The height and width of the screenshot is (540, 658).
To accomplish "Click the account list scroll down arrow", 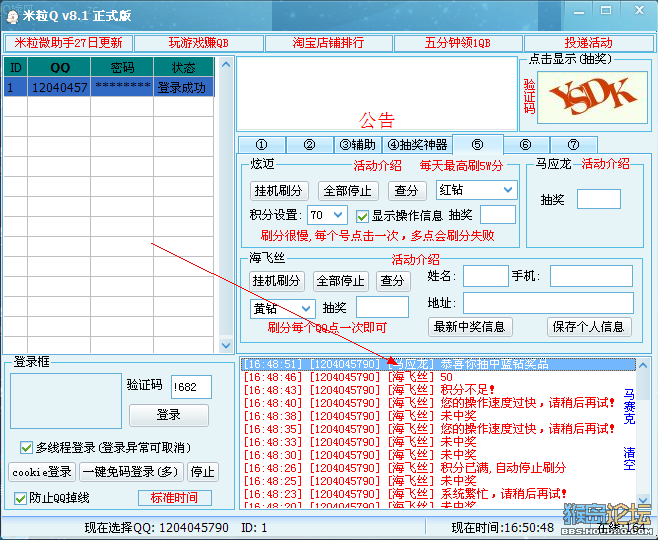I will 226,345.
